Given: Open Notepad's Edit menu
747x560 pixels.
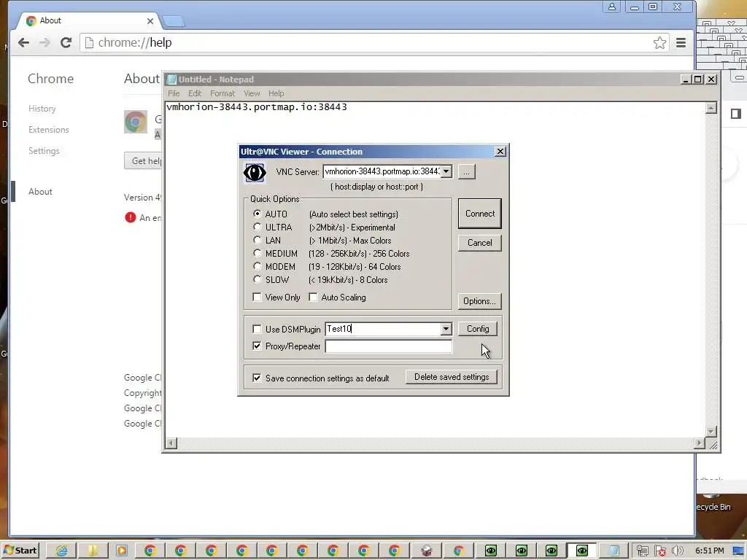Looking at the screenshot, I should click(x=195, y=93).
